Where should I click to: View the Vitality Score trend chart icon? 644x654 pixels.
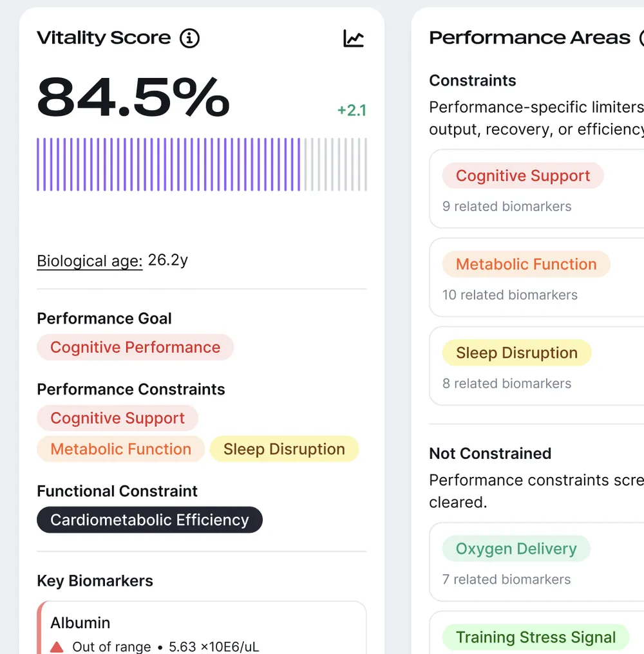click(354, 39)
